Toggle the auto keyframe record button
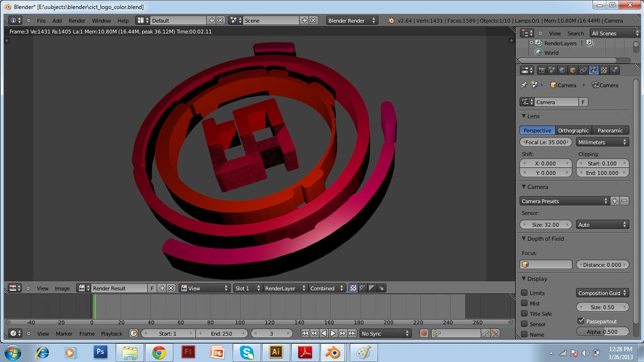644x362 pixels. click(424, 333)
